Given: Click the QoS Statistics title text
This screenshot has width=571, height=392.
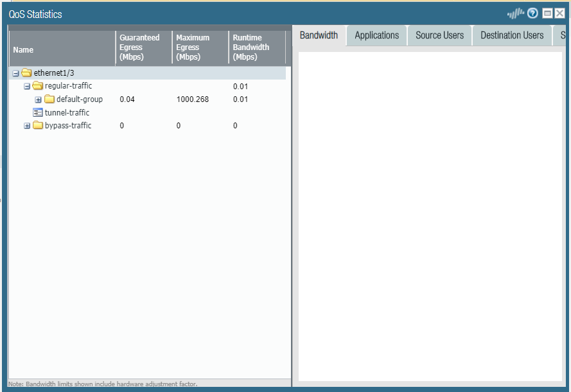Looking at the screenshot, I should click(35, 14).
